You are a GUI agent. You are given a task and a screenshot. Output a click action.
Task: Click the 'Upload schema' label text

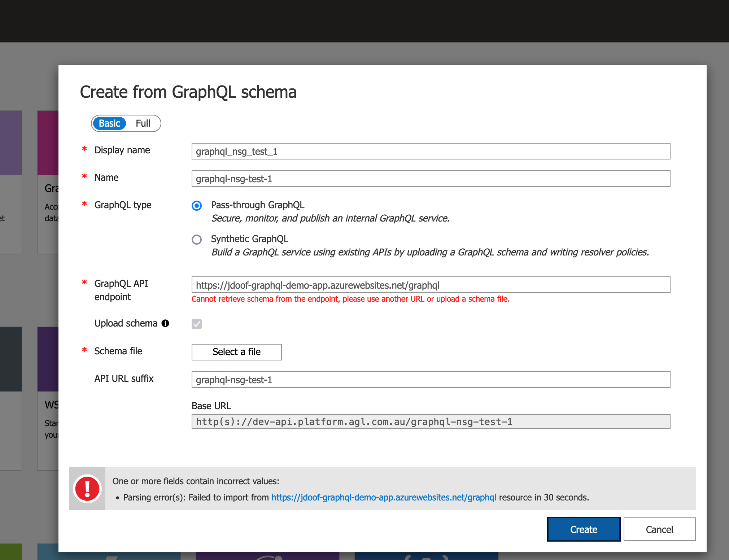[126, 323]
